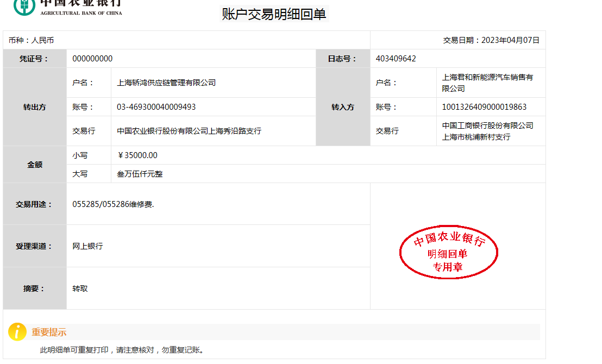Image resolution: width=602 pixels, height=364 pixels.
Task: Click the 交易用途 text 055285/055286维修费
Action: [x=113, y=204]
